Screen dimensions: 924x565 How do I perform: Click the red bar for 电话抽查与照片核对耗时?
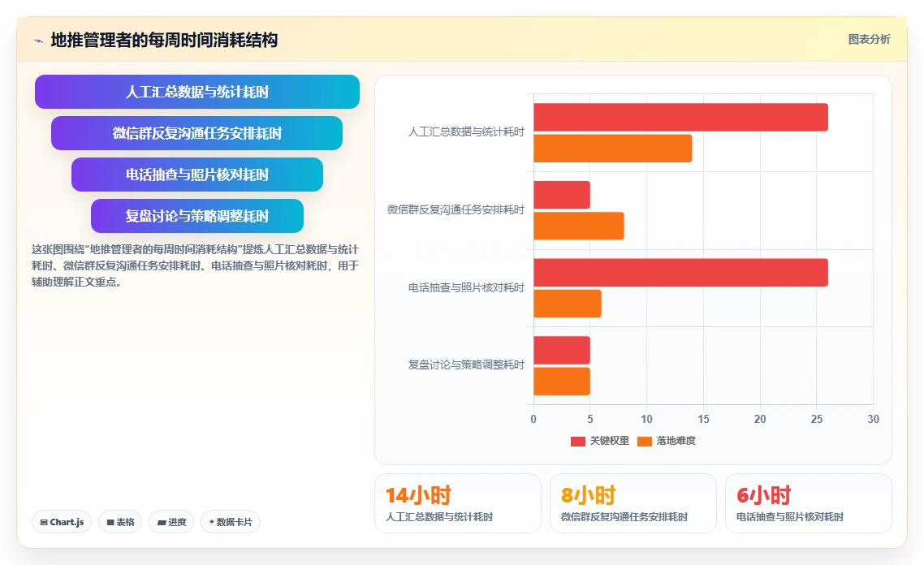pos(680,273)
